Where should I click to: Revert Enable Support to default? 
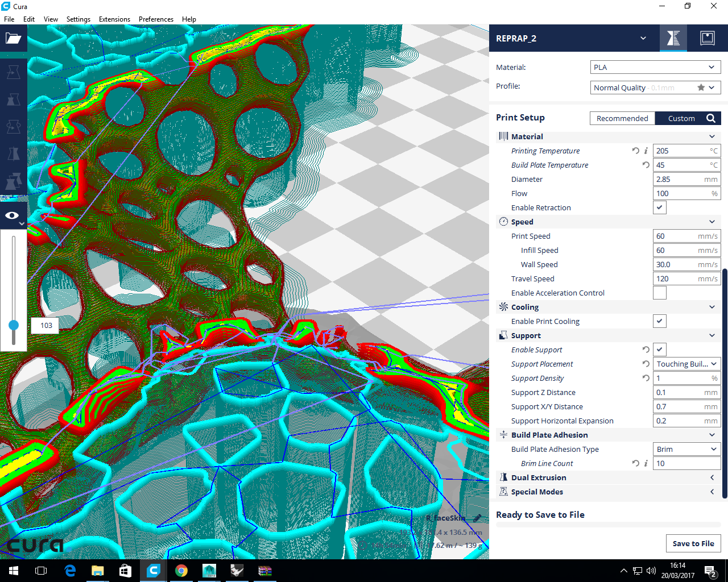point(646,350)
